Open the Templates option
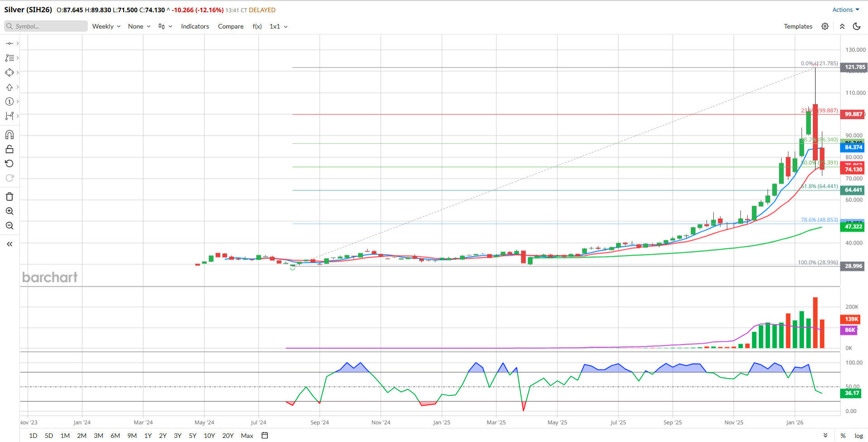868x442 pixels. pos(798,26)
